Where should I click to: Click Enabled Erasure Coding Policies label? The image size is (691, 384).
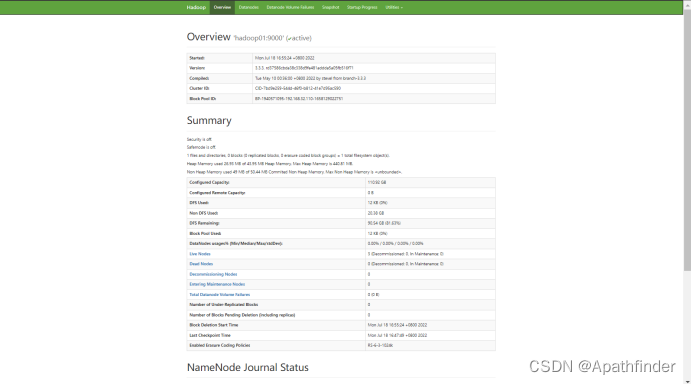point(220,346)
